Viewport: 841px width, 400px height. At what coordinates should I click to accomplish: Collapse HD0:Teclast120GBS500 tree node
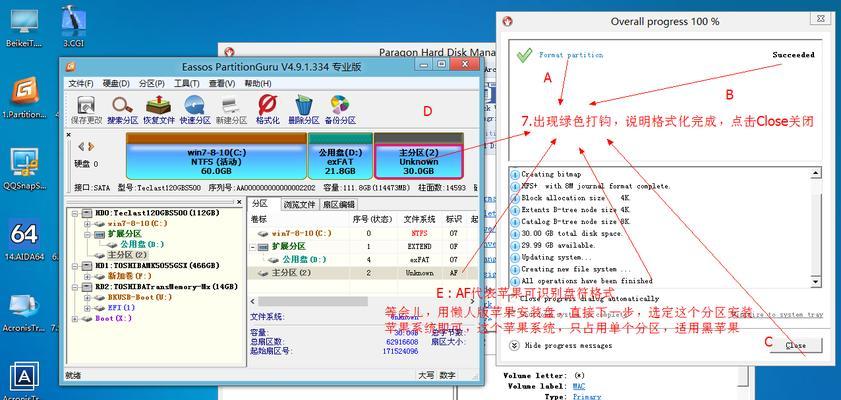pos(75,213)
